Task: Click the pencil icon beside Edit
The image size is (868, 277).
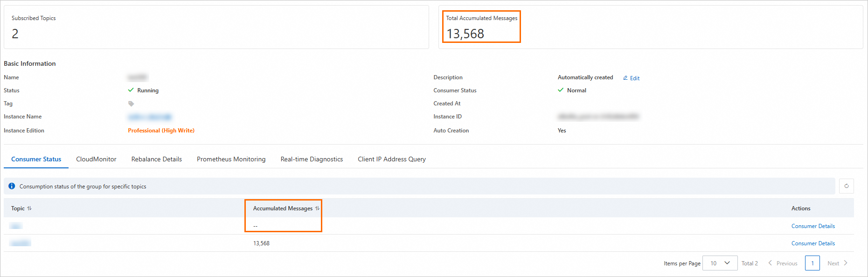Action: 625,78
